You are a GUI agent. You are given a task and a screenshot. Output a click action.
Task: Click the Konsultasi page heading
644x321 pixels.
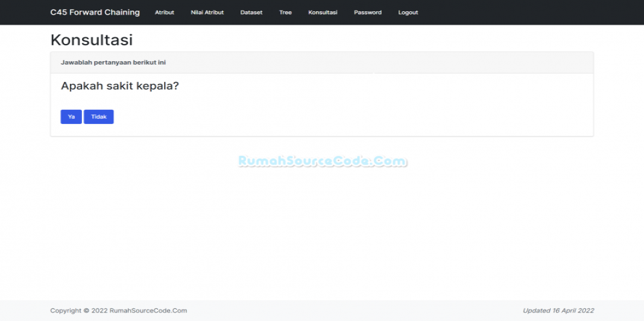[x=91, y=40]
